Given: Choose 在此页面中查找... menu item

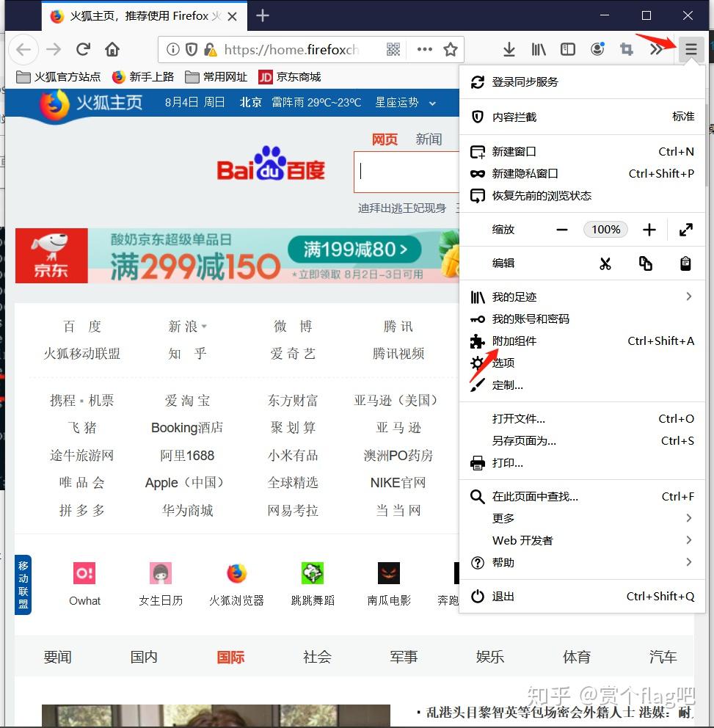Looking at the screenshot, I should pyautogui.click(x=582, y=497).
